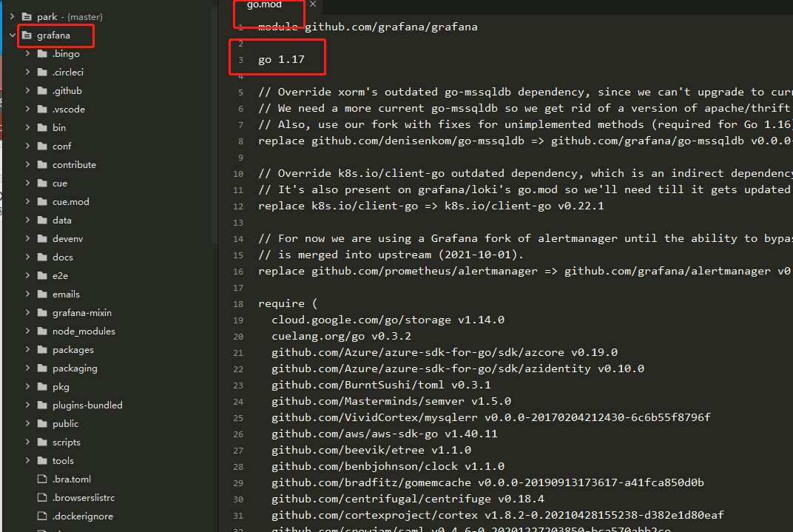Collapse the grafana root folder

(12, 36)
